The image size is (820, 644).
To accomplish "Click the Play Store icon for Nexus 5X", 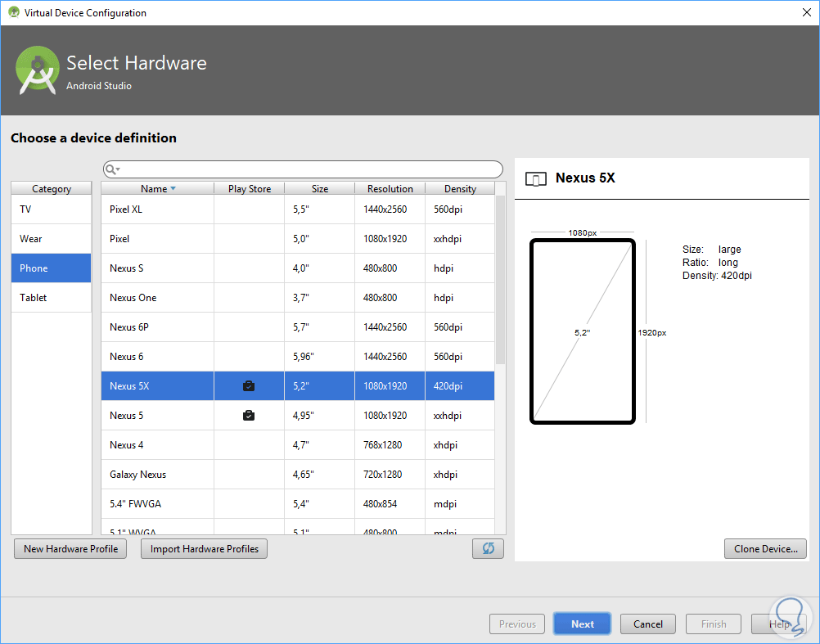I will pyautogui.click(x=249, y=385).
